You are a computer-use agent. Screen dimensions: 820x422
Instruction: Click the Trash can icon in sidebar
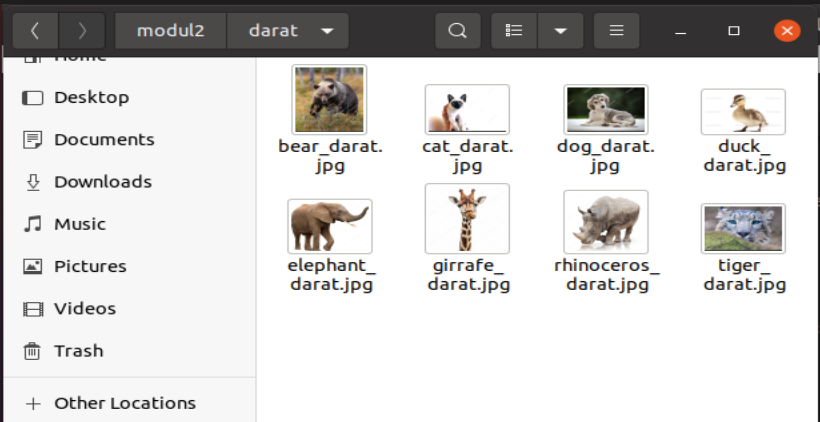(32, 351)
